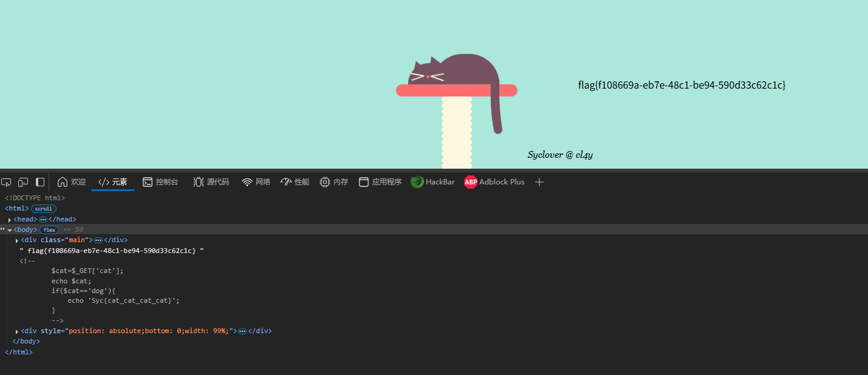Switch to the 控制台 console tab
The height and width of the screenshot is (375, 868).
160,182
